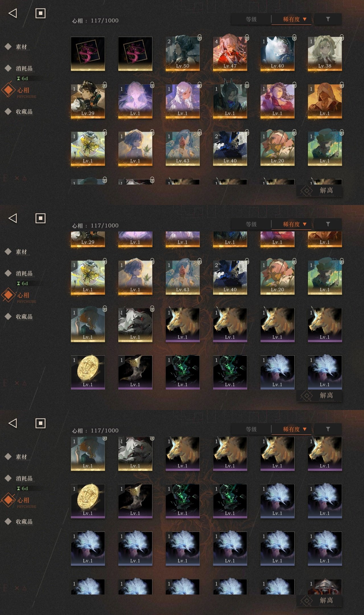The height and width of the screenshot is (615, 364).
Task: Toggle lock on the Lv.47 psychube
Action: point(247,37)
